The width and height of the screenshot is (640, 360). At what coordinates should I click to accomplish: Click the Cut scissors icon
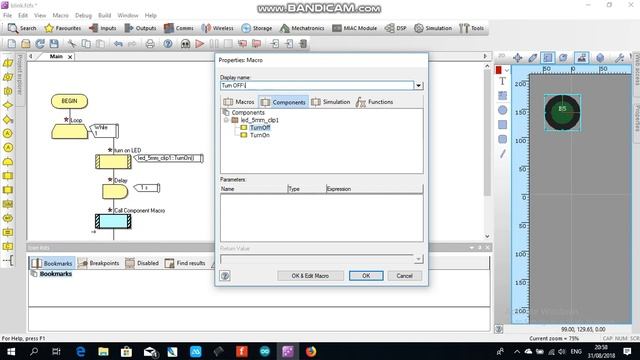coord(72,44)
